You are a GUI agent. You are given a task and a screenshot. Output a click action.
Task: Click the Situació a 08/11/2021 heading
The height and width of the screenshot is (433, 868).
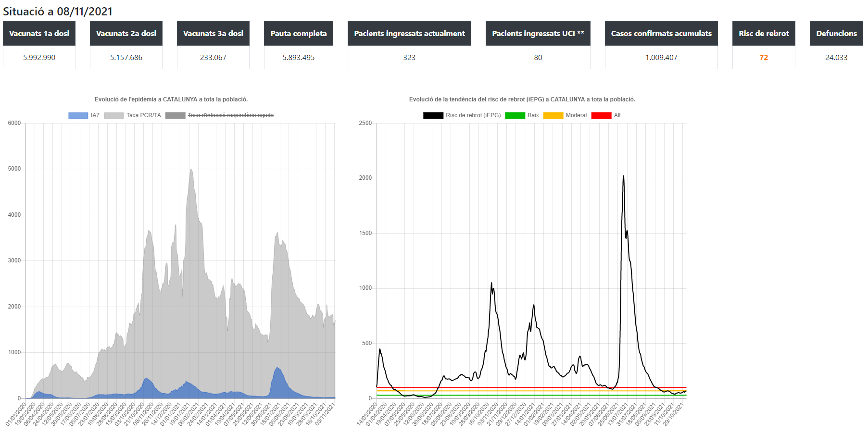coord(58,11)
